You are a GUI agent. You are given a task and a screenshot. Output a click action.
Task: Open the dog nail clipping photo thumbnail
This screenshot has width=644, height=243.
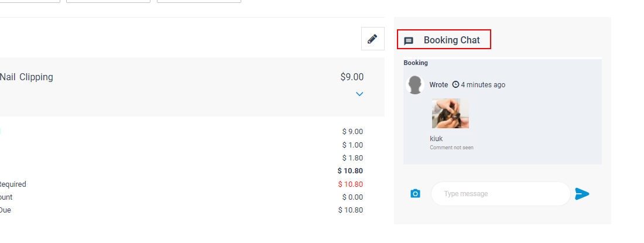[x=450, y=113]
